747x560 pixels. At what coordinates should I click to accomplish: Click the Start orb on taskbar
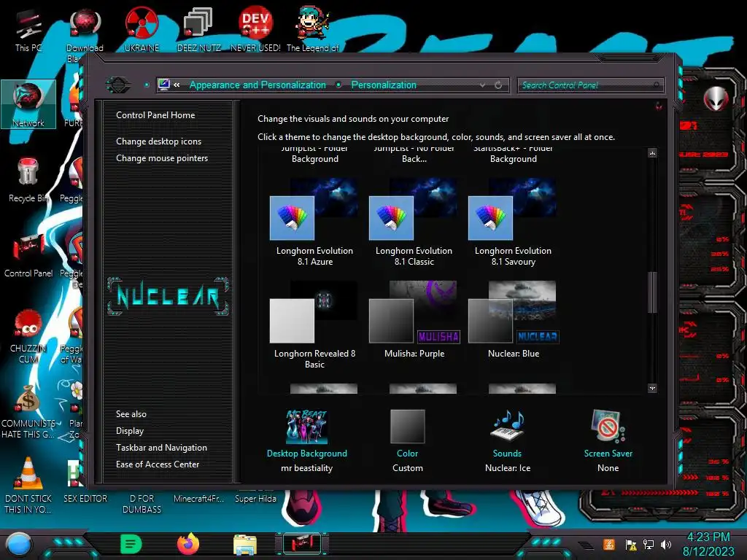18,545
